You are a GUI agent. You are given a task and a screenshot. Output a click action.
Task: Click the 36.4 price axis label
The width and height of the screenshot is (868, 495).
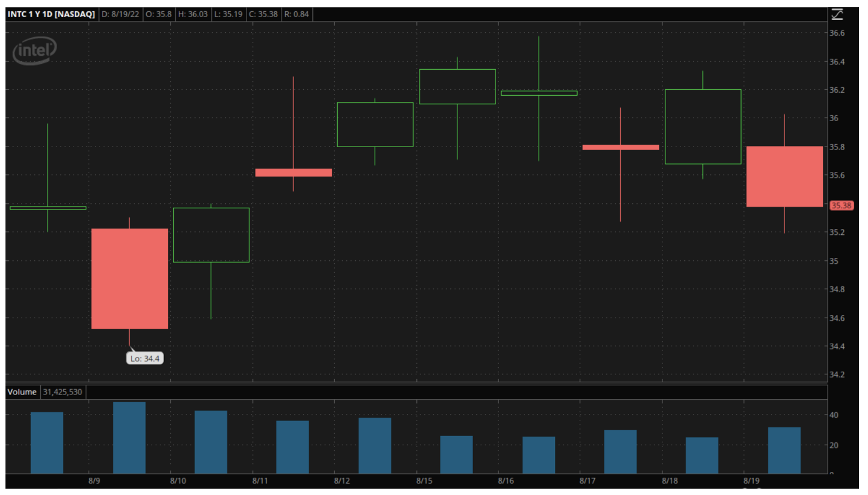pyautogui.click(x=837, y=62)
